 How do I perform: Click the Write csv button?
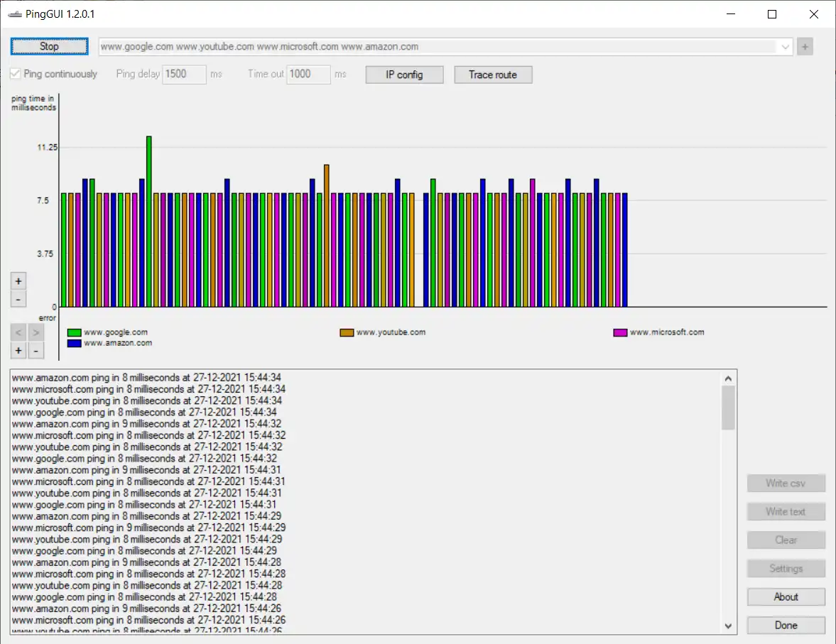(x=786, y=483)
